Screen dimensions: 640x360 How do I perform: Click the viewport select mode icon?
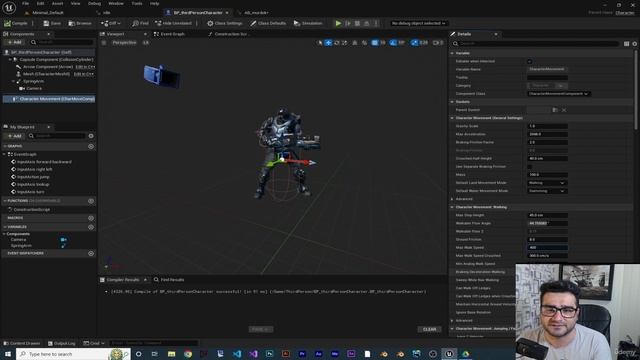320,42
